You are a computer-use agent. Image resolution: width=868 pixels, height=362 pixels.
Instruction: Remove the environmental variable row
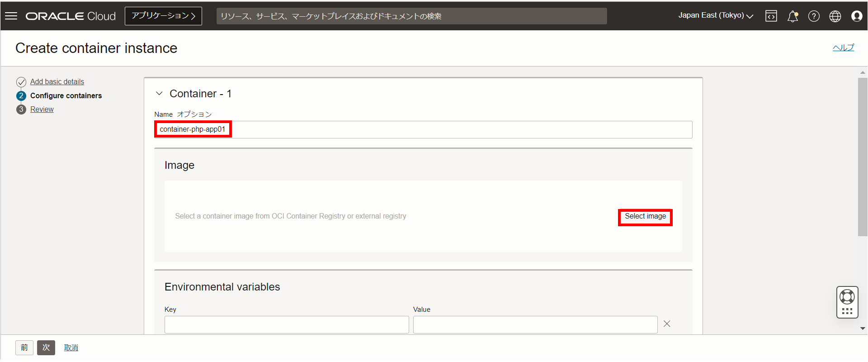667,324
